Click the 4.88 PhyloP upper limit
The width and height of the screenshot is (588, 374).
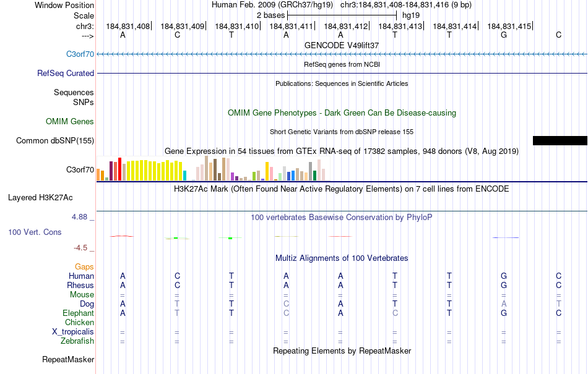[79, 217]
